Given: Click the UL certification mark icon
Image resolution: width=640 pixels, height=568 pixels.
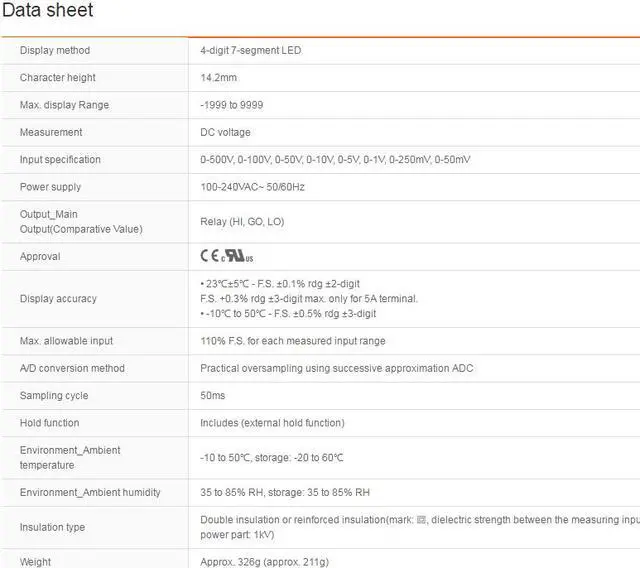Looking at the screenshot, I should (x=232, y=256).
